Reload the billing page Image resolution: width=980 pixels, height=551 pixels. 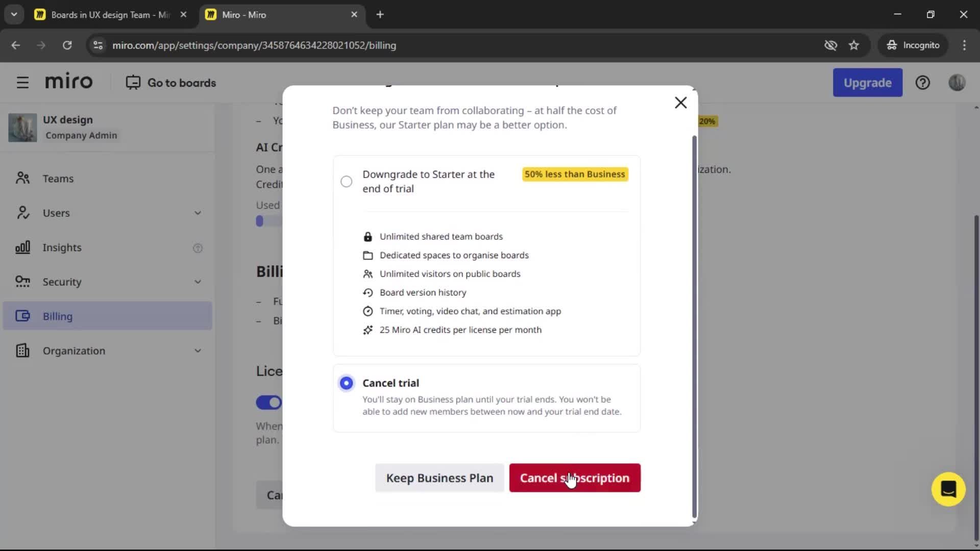tap(67, 45)
